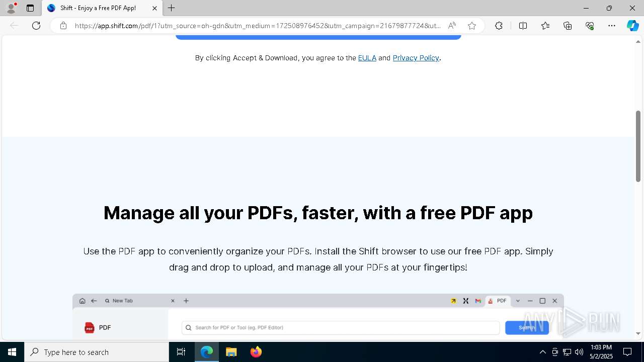This screenshot has width=644, height=362.
Task: Enable split screen view
Action: pyautogui.click(x=523, y=26)
